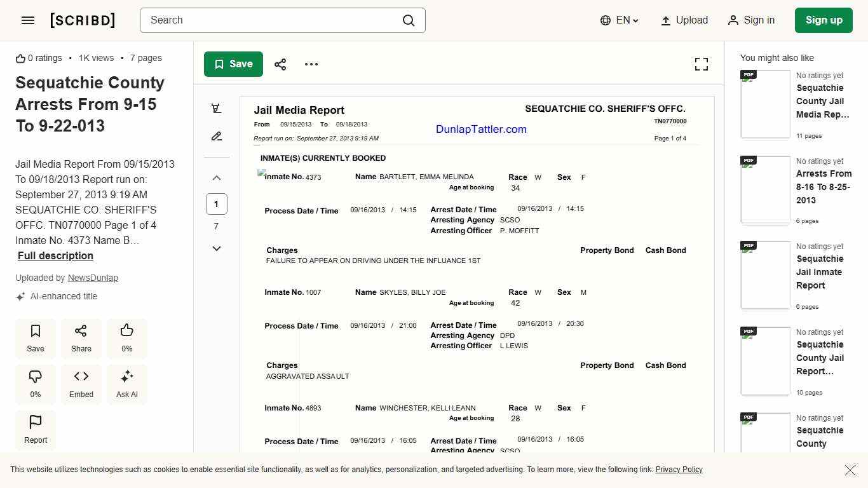This screenshot has height=488, width=868.
Task: Open the more options ellipsis menu
Action: (x=311, y=64)
